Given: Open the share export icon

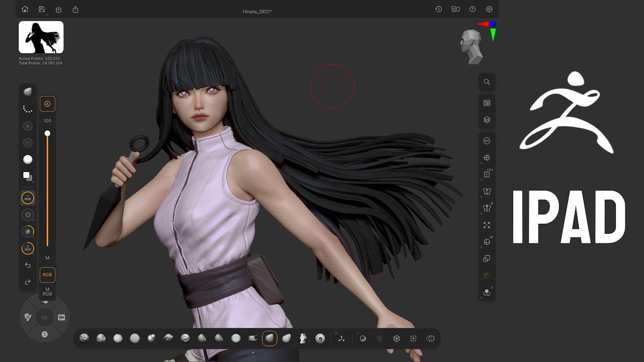Looking at the screenshot, I should [x=75, y=9].
